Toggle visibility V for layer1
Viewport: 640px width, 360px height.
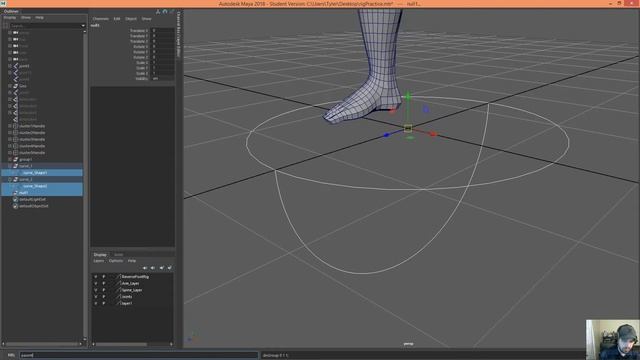(x=96, y=303)
